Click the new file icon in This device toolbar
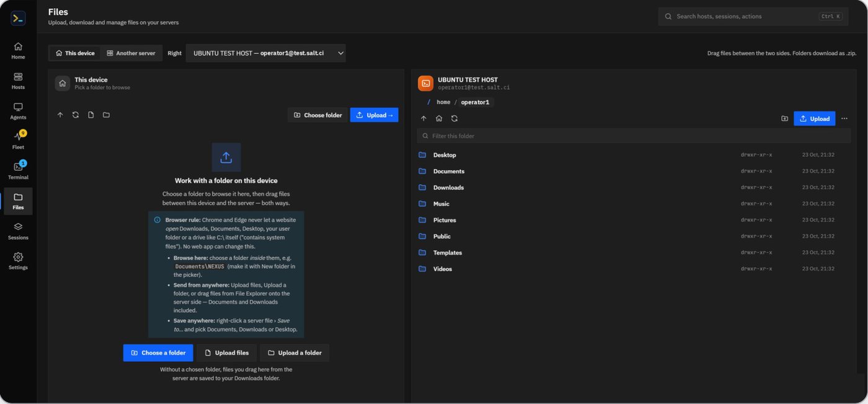The height and width of the screenshot is (404, 868). [91, 115]
